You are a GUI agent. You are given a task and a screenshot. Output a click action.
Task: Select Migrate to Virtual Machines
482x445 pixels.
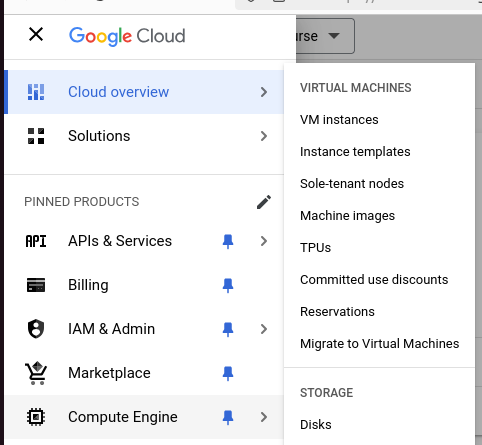click(379, 344)
